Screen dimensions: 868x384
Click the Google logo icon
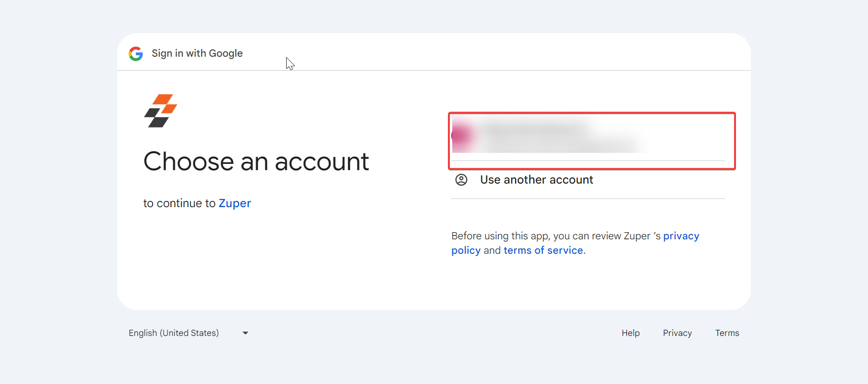(136, 53)
